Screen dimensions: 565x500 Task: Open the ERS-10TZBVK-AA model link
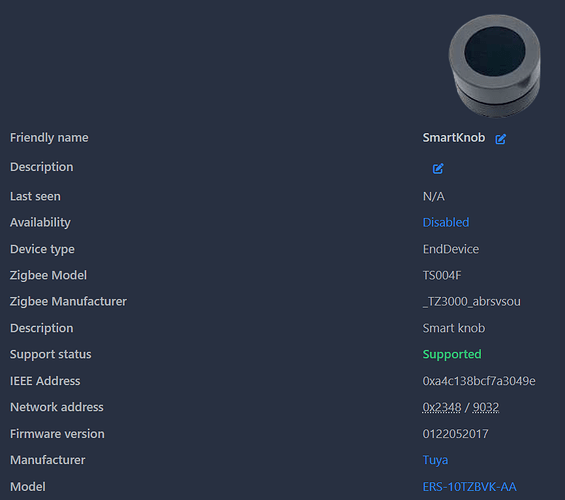pos(470,487)
